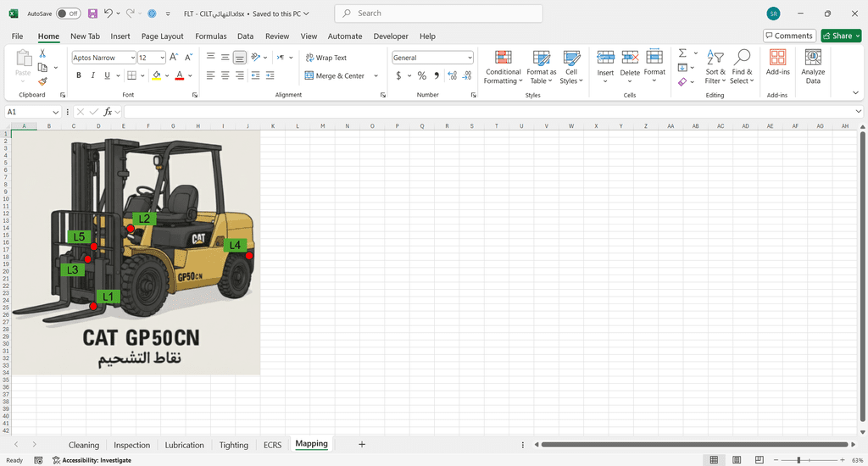Toggle the AutoSave switch
This screenshot has height=466, width=868.
pos(69,14)
